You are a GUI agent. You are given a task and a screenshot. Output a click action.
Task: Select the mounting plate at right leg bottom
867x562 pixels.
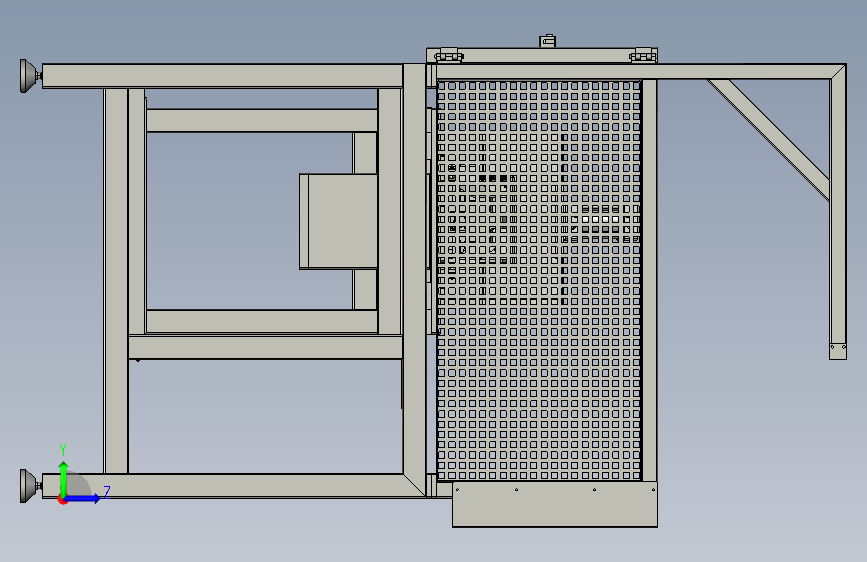pyautogui.click(x=838, y=351)
